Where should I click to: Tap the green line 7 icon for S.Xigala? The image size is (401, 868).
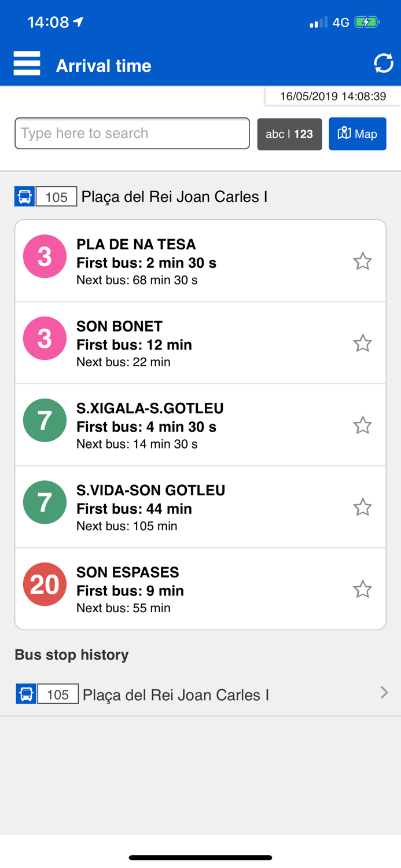pos(45,421)
